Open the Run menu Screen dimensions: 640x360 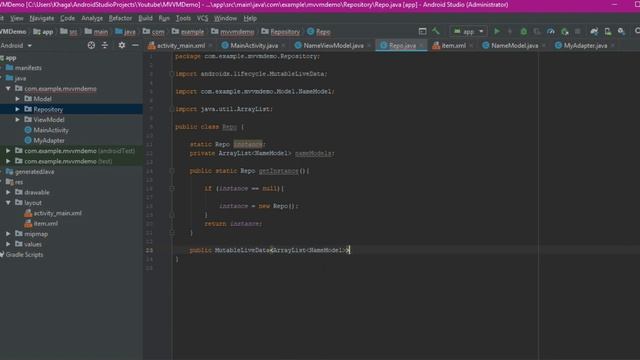click(x=164, y=18)
